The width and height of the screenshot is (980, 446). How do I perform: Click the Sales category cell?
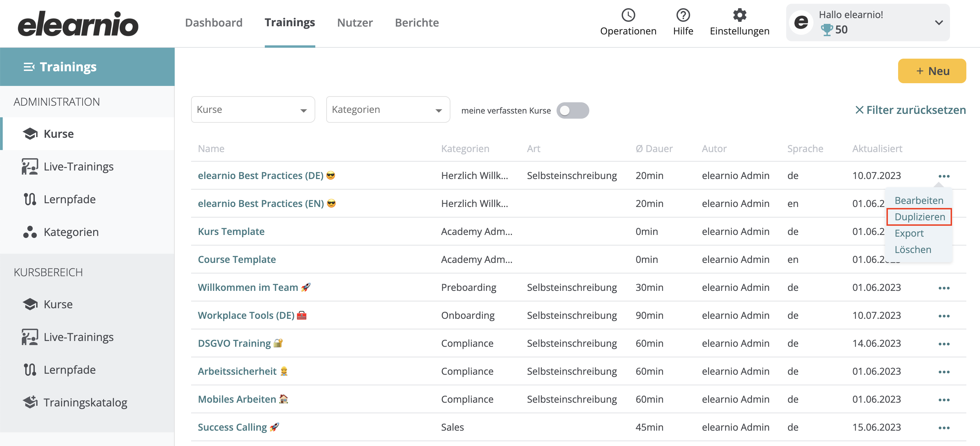coord(452,427)
